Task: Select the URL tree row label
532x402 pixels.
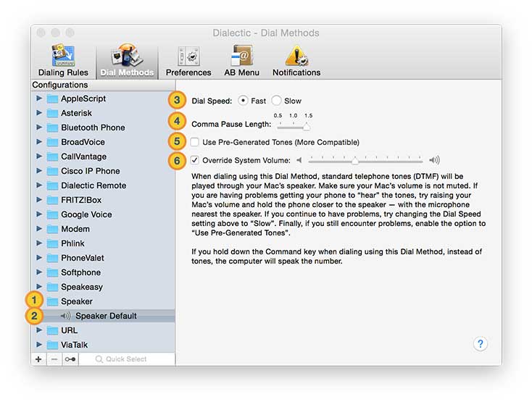Action: point(69,330)
